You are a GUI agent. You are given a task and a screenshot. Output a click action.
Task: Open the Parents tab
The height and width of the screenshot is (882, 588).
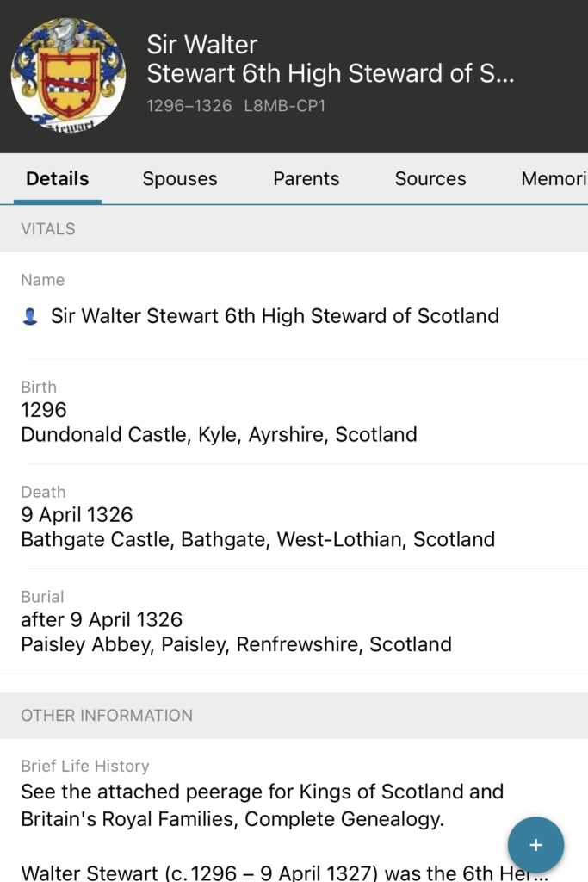click(x=306, y=179)
